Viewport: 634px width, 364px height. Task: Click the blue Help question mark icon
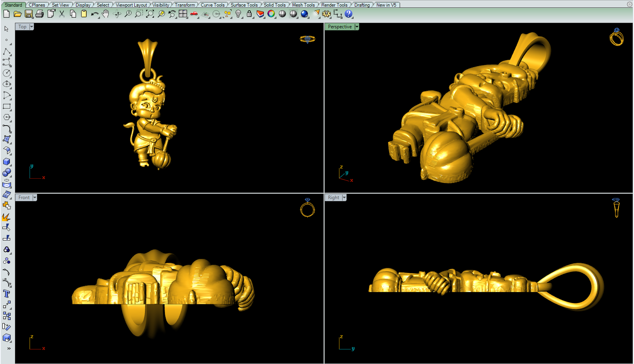[x=348, y=14]
